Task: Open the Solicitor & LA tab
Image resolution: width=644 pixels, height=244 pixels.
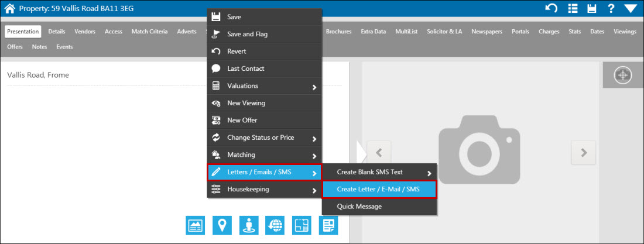Action: [444, 32]
